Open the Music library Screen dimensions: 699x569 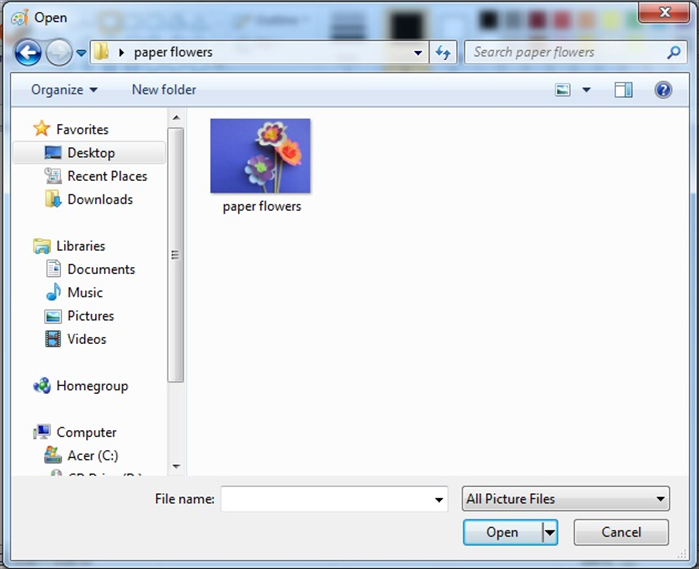(85, 293)
